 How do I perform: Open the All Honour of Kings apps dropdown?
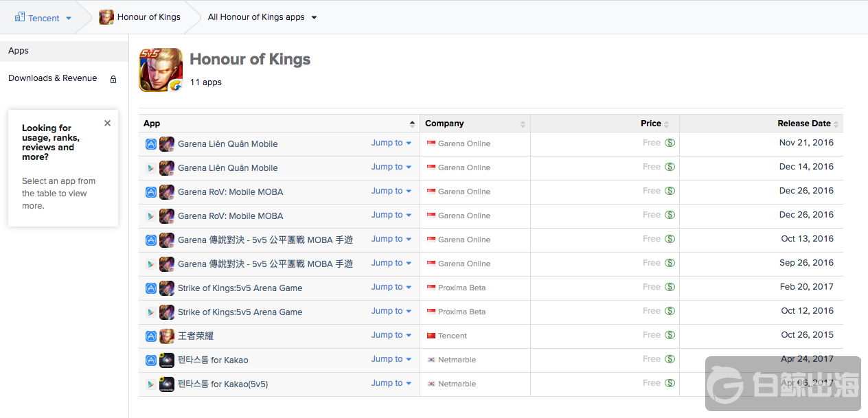[x=314, y=18]
